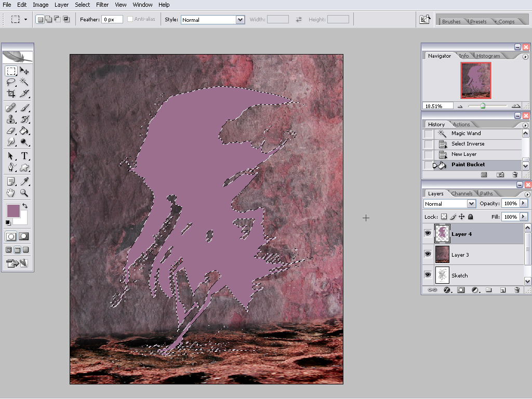Reset to default black and white colors

point(8,222)
